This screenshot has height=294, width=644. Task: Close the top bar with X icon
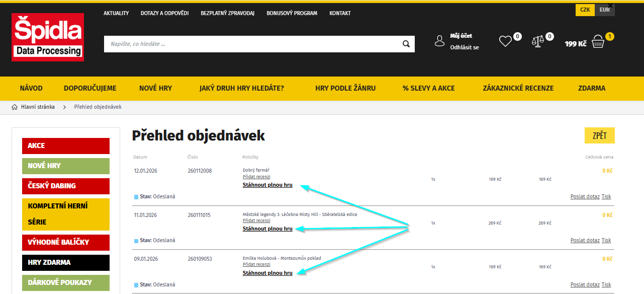[610, 6]
